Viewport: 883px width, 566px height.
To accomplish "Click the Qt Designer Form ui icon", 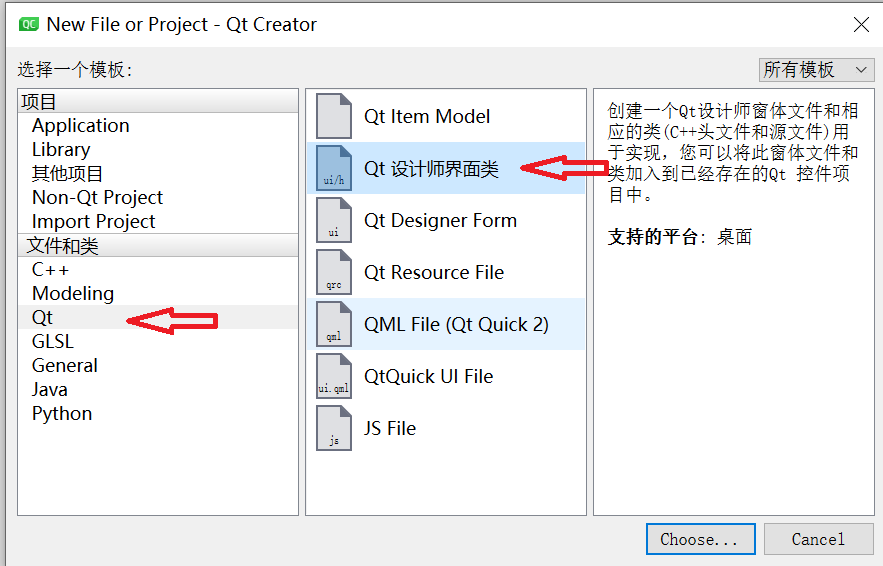I will (x=334, y=220).
